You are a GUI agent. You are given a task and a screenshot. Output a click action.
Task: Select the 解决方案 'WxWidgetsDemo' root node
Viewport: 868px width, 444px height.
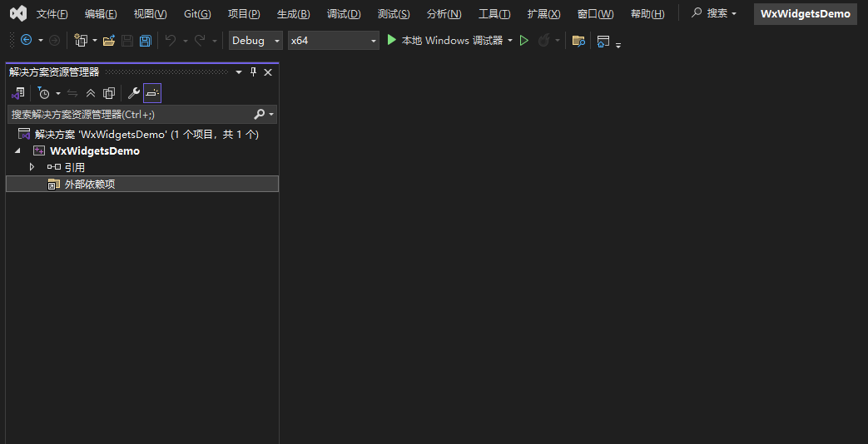point(146,135)
